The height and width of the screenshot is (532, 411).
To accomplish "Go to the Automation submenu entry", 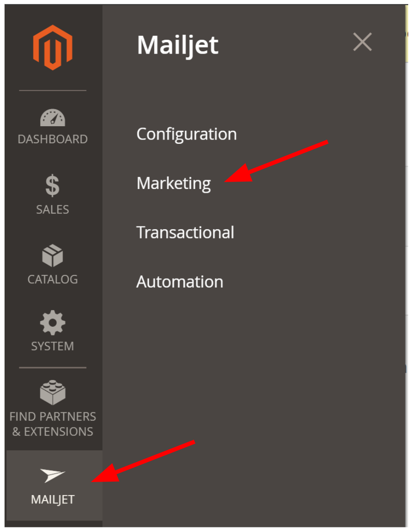I will [x=180, y=282].
